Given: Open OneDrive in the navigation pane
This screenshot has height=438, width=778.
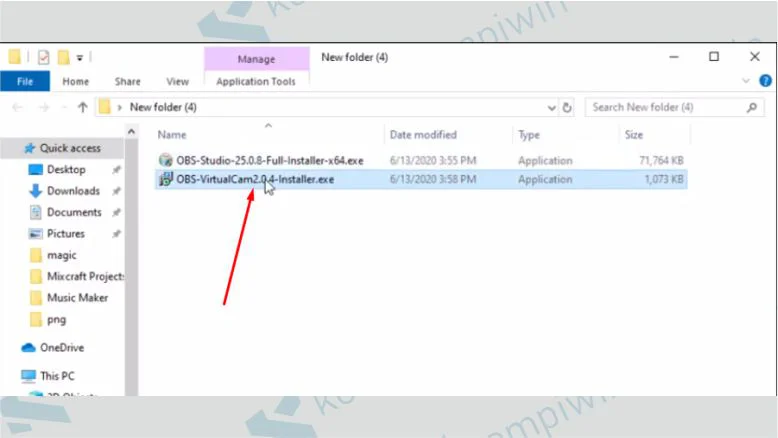Looking at the screenshot, I should (x=61, y=348).
